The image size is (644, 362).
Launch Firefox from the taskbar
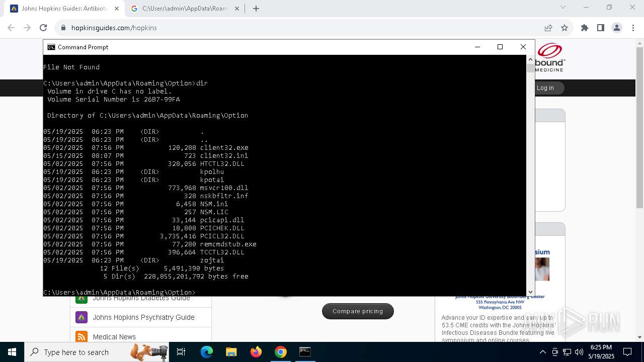tap(256, 352)
